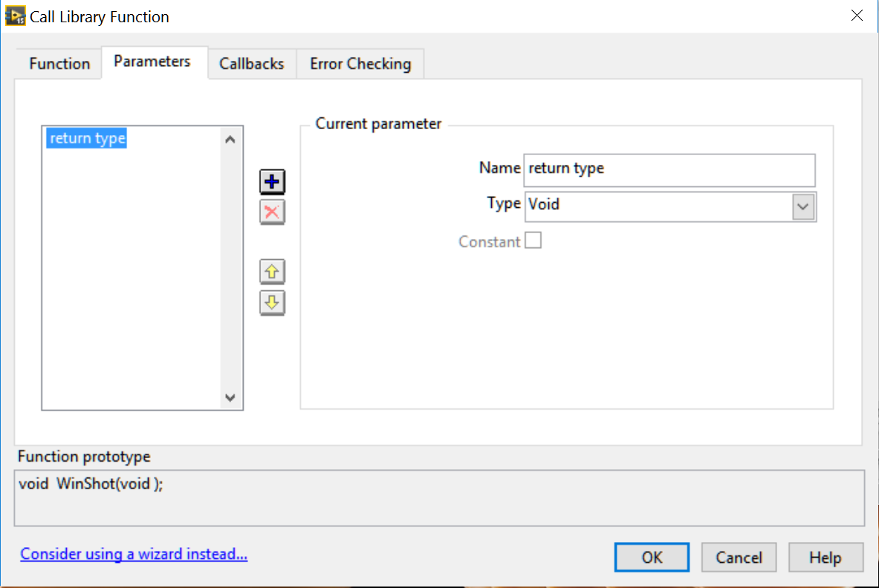Click the Cancel button
The image size is (879, 588).
739,558
